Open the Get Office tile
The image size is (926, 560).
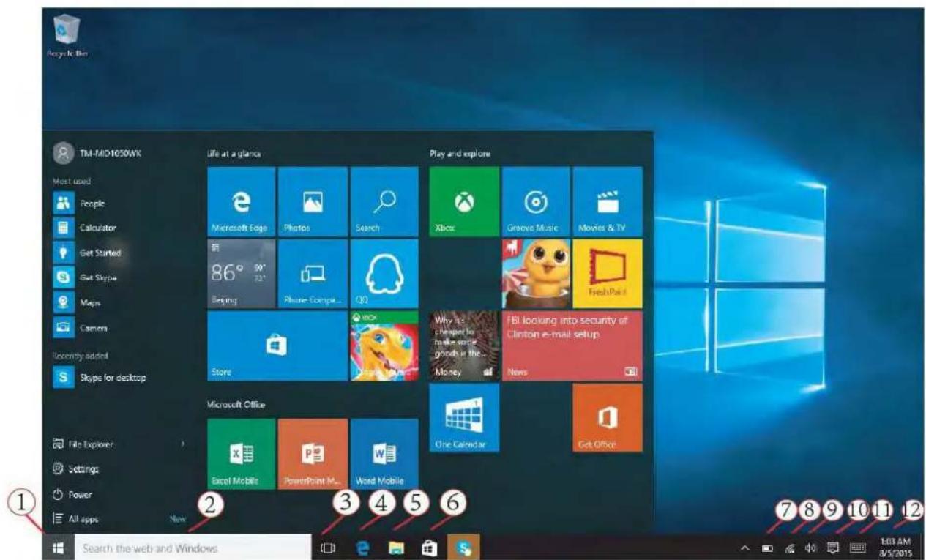607,418
